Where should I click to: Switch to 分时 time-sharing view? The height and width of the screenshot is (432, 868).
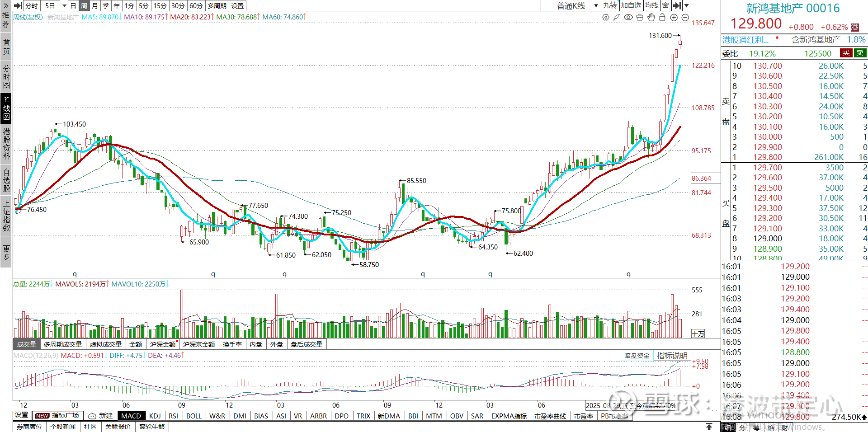(x=32, y=5)
